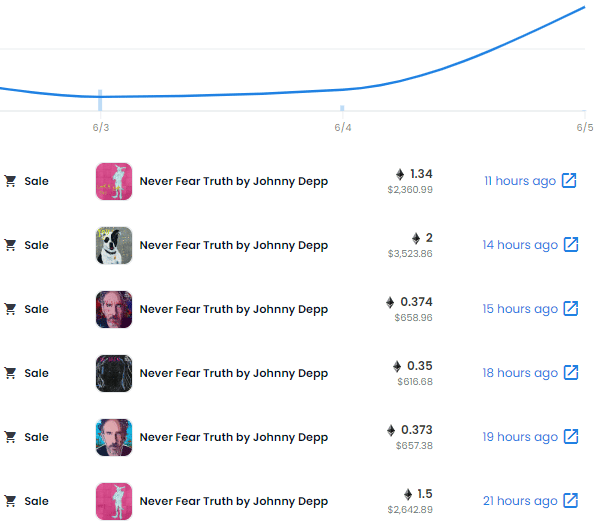This screenshot has width=598, height=523.
Task: Open blue portrait thumbnail in 0.373 ETH sale
Action: tap(114, 438)
